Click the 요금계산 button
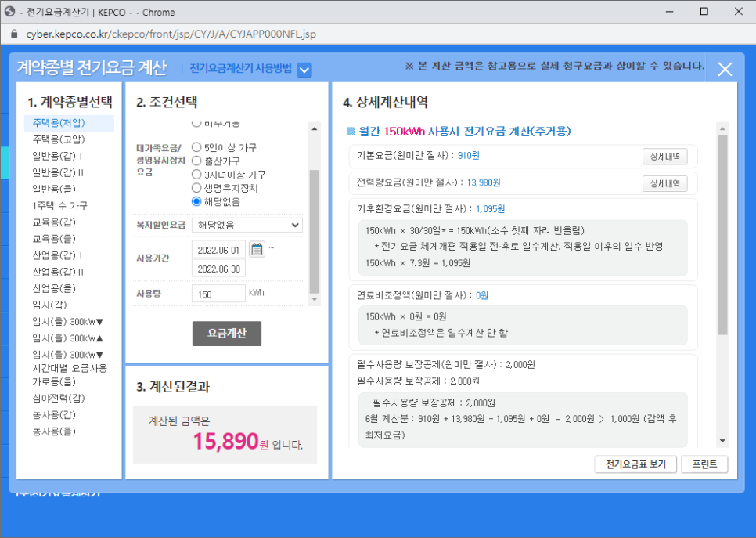The width and height of the screenshot is (756, 538). [226, 334]
